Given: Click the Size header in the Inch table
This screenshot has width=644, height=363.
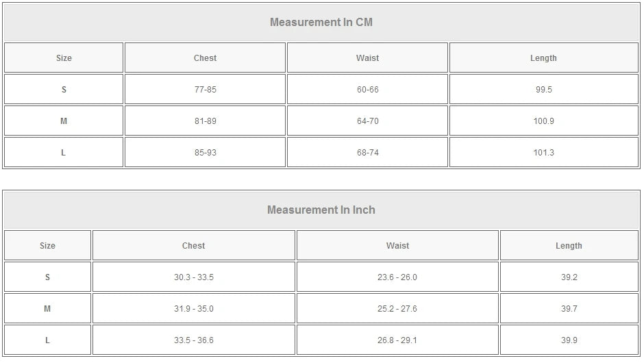Looking at the screenshot, I should (x=47, y=246).
